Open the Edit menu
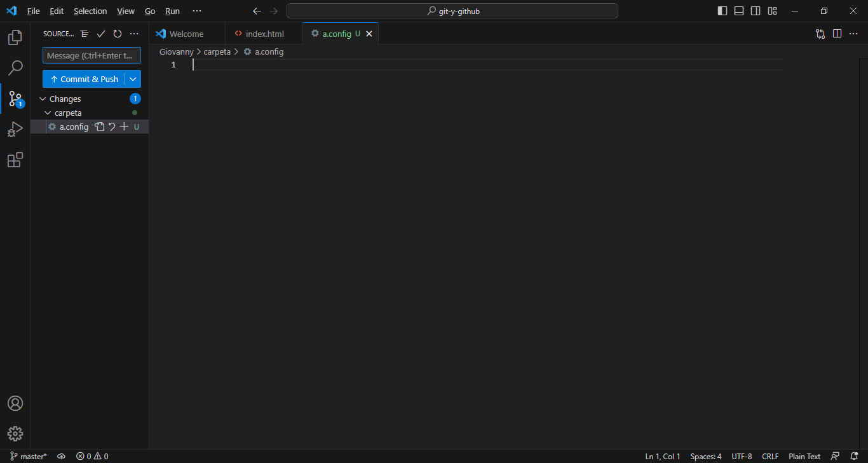The height and width of the screenshot is (463, 868). [x=57, y=11]
